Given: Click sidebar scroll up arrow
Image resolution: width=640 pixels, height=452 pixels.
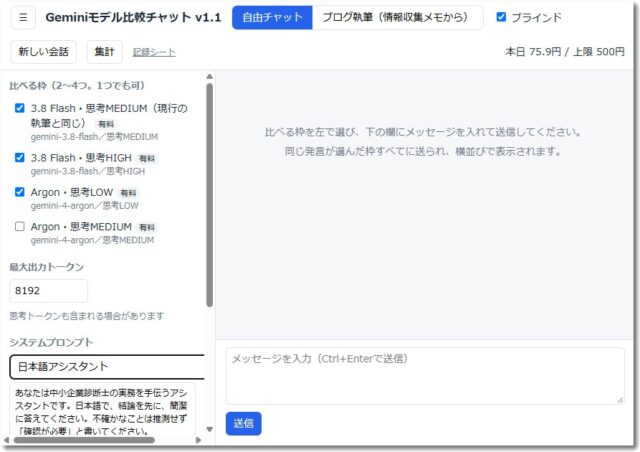Looking at the screenshot, I should tap(209, 76).
